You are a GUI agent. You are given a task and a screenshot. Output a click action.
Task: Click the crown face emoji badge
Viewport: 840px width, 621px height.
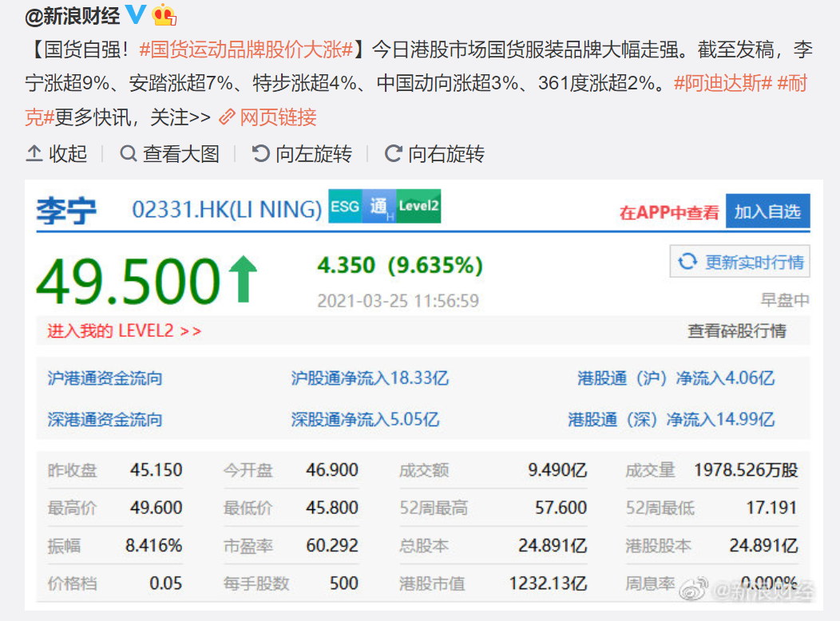pyautogui.click(x=164, y=15)
